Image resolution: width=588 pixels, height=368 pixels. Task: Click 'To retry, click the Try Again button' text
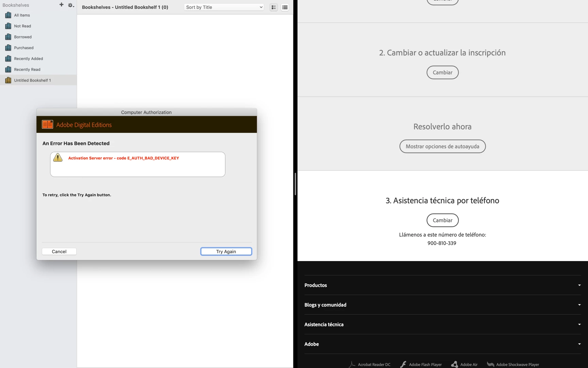point(77,195)
